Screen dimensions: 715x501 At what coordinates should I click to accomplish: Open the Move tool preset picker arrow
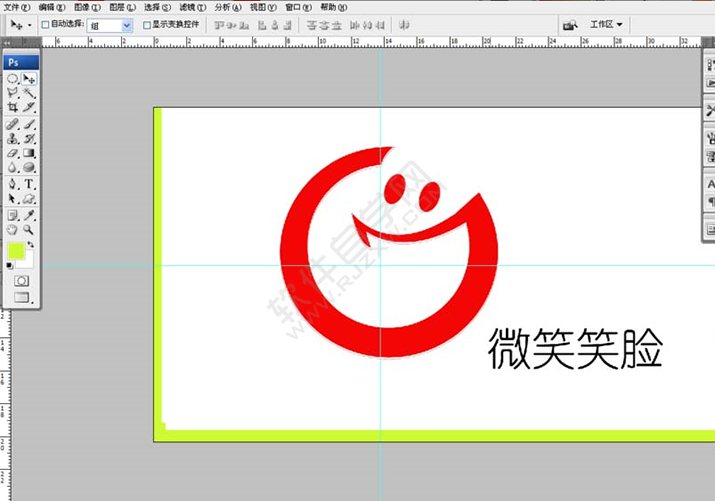(30, 25)
